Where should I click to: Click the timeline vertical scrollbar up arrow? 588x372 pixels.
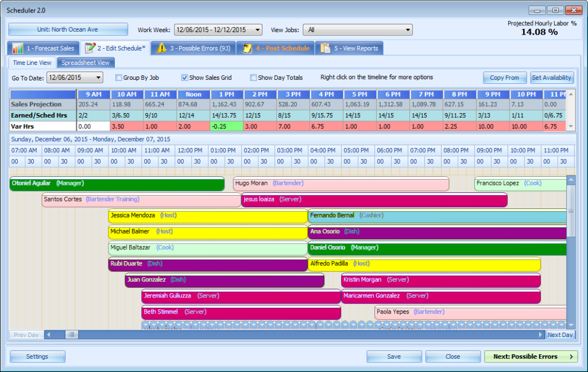click(x=571, y=180)
